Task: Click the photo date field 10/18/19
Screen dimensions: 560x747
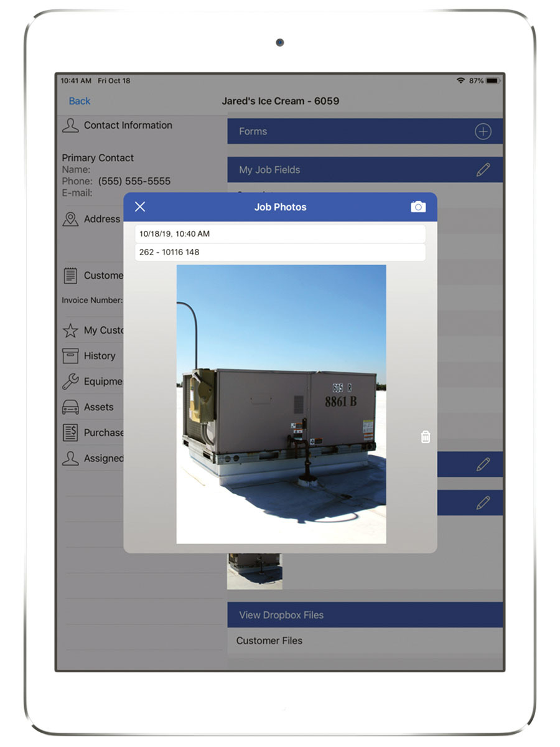Action: (x=280, y=234)
